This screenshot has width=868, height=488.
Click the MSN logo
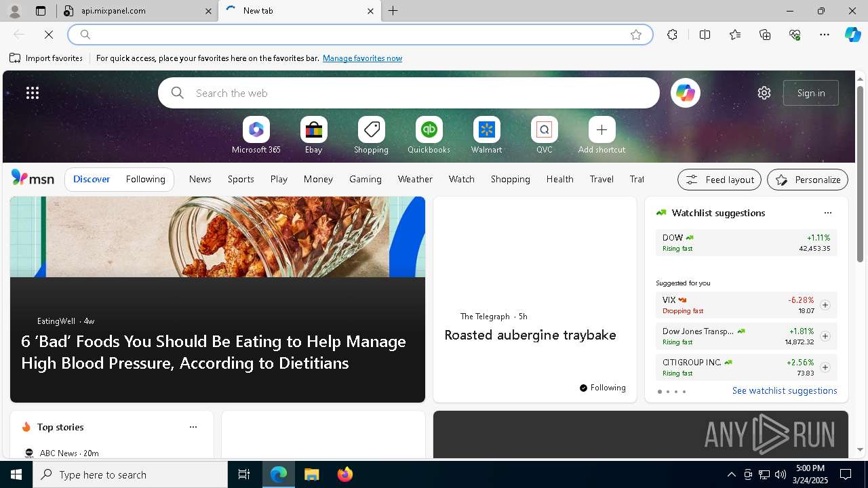pyautogui.click(x=33, y=178)
